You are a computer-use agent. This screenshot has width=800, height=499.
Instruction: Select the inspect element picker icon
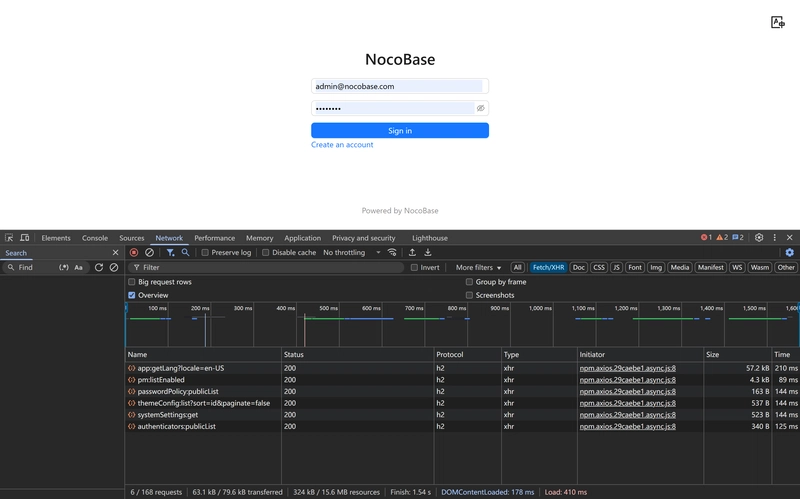coord(9,238)
